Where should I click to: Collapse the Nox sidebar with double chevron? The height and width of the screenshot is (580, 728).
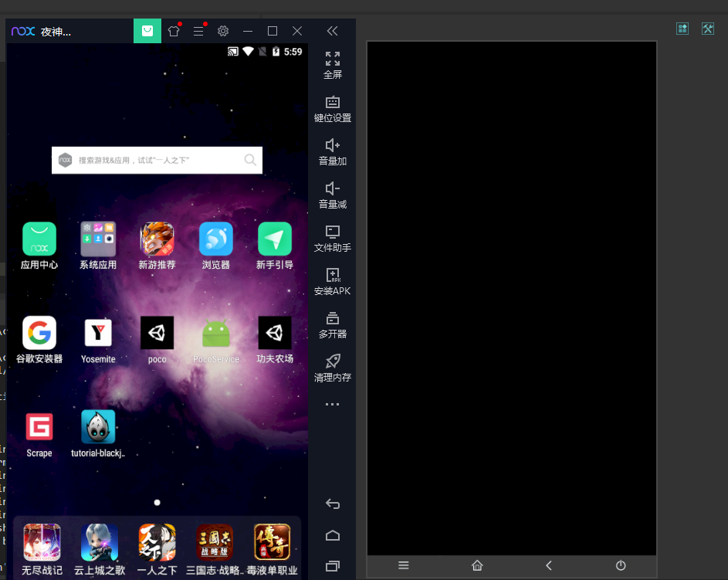click(x=333, y=31)
